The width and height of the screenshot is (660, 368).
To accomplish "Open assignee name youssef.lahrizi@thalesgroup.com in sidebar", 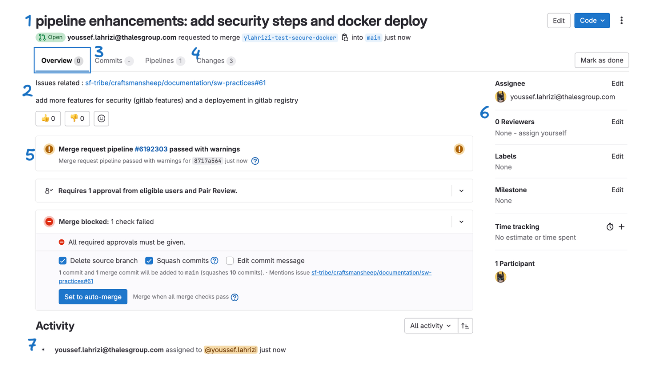I will [x=562, y=97].
